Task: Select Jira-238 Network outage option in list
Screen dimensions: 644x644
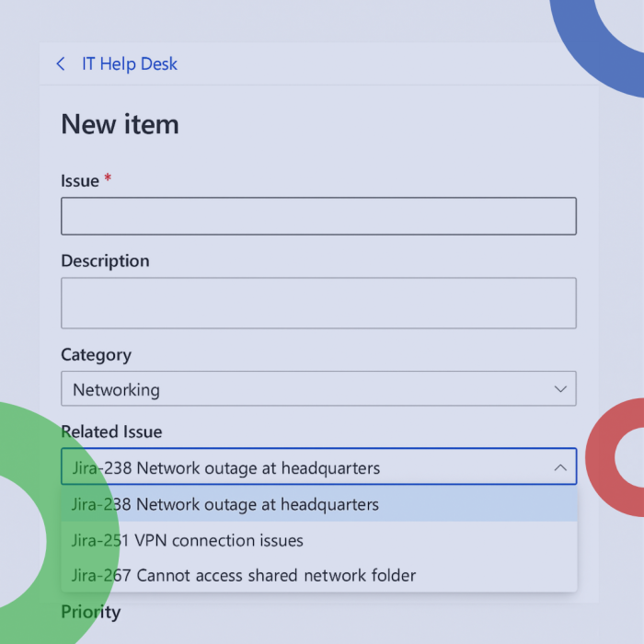Action: 318,504
